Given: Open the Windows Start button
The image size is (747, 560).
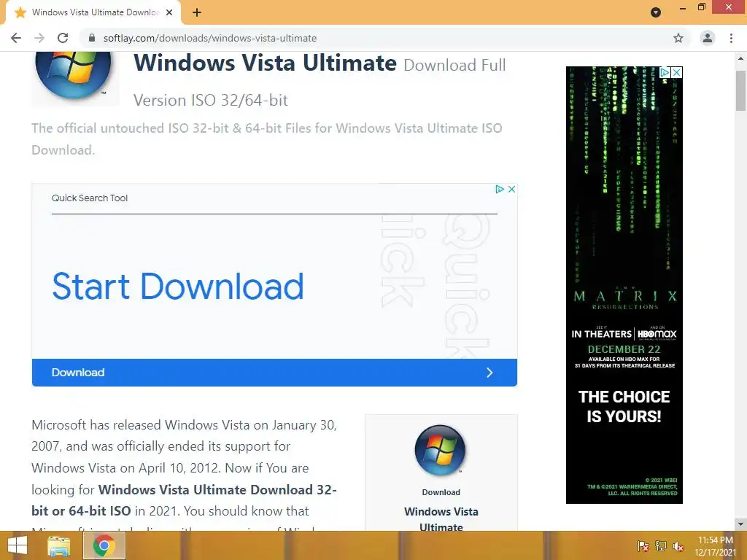Looking at the screenshot, I should point(18,545).
